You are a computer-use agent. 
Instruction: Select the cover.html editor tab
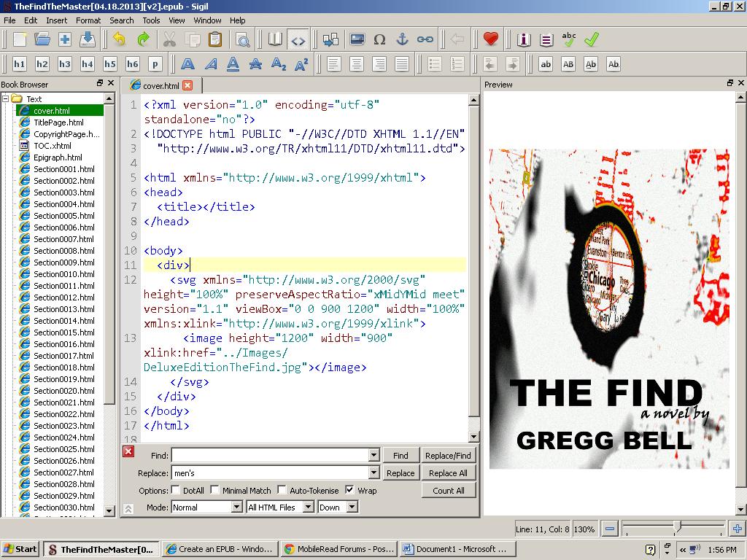(x=160, y=86)
